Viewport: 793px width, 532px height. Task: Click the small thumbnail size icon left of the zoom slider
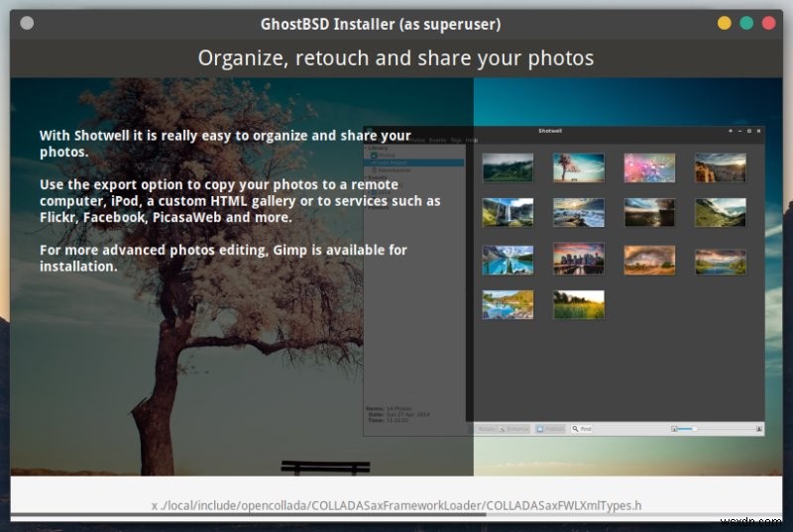click(x=674, y=429)
